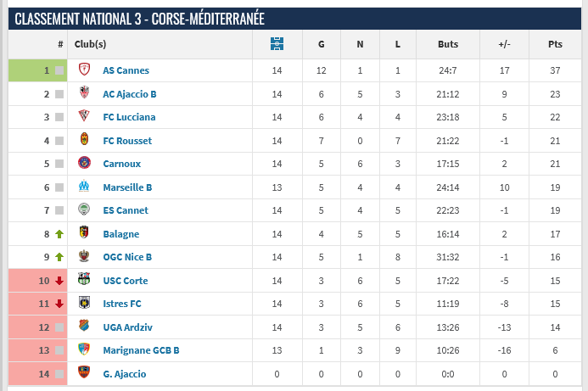Go to the UGA Ardziv team page

click(x=127, y=327)
